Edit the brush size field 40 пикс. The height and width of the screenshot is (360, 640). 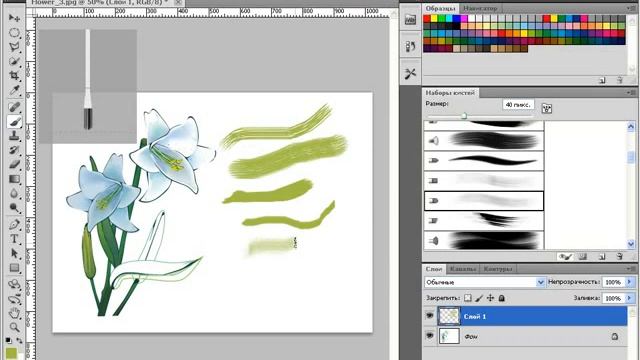click(x=518, y=105)
